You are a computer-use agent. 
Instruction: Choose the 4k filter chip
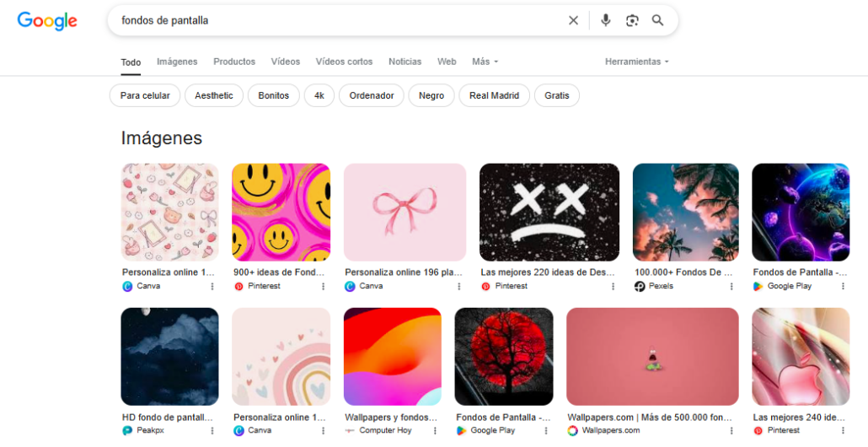pyautogui.click(x=319, y=95)
